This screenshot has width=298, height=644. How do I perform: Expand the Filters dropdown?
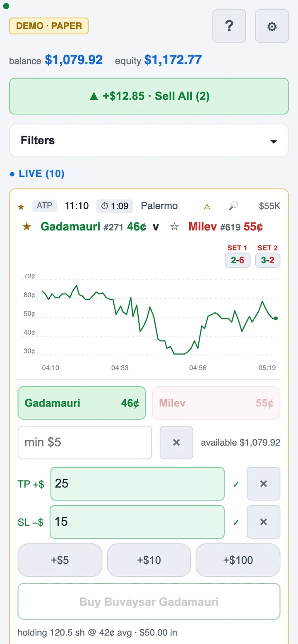pyautogui.click(x=149, y=141)
